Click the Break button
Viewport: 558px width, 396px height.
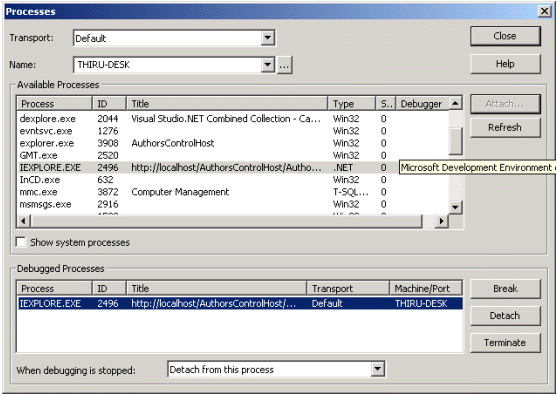[x=505, y=289]
